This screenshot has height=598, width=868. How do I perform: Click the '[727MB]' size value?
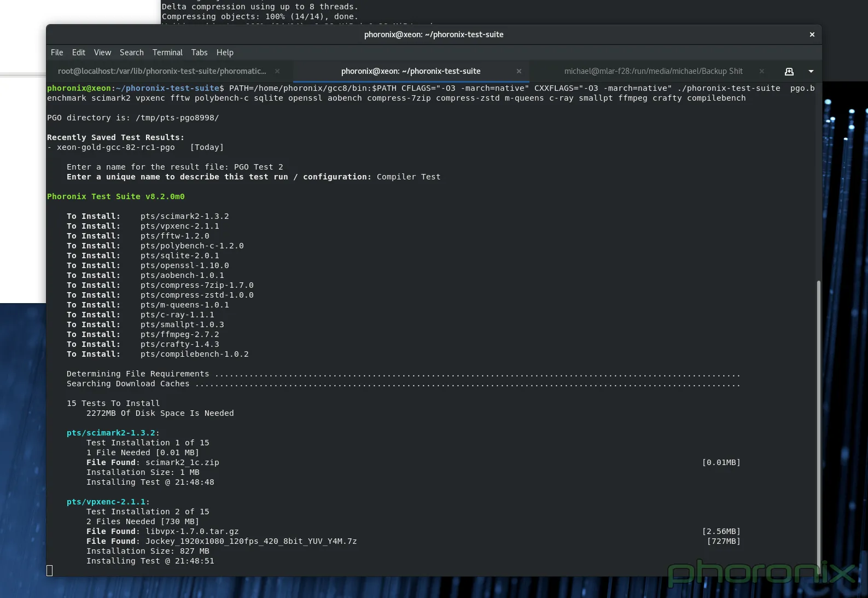[x=724, y=541]
